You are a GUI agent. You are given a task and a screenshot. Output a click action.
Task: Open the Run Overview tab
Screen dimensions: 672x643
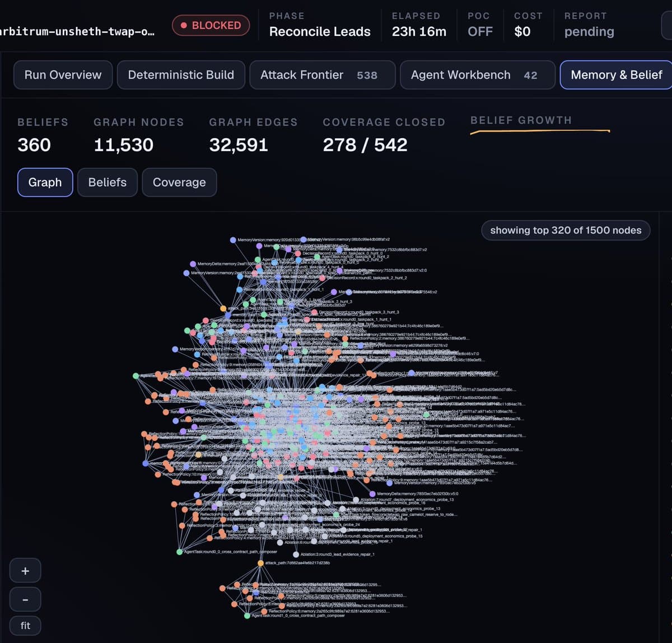[63, 75]
